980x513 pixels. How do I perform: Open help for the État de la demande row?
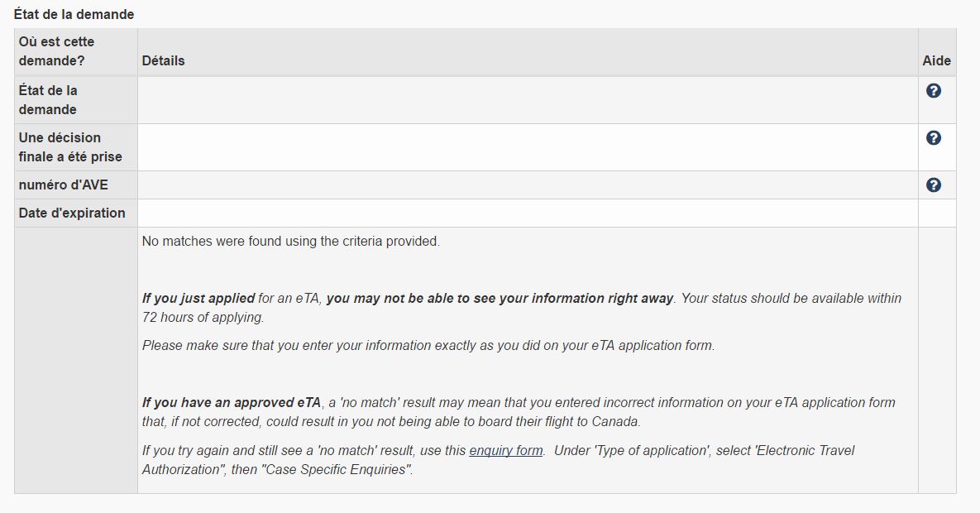click(x=933, y=91)
